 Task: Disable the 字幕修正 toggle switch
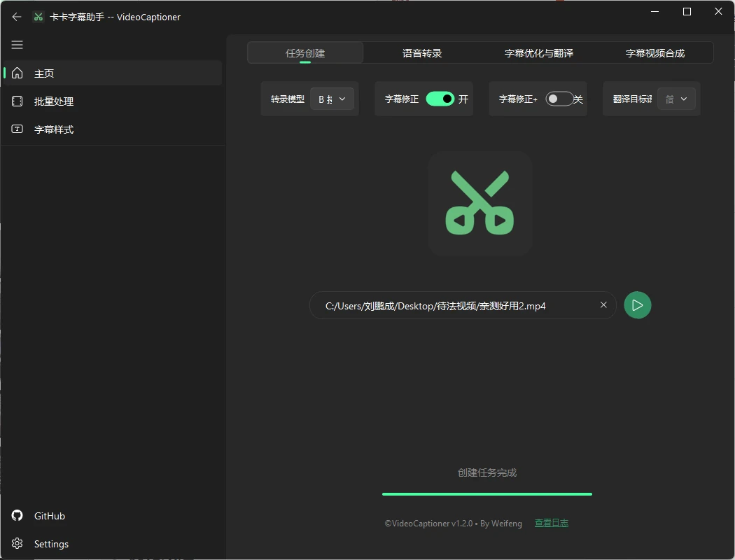[440, 99]
